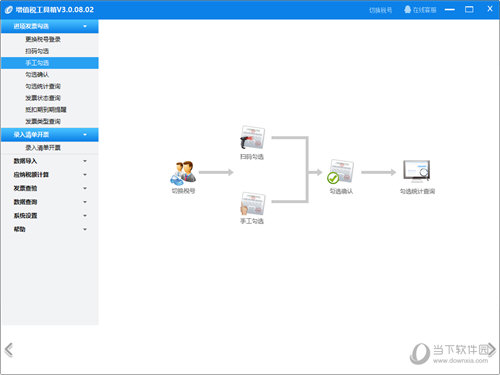Viewport: 500px width, 375px height.
Task: Expand the 帮助 section
Action: coord(50,229)
